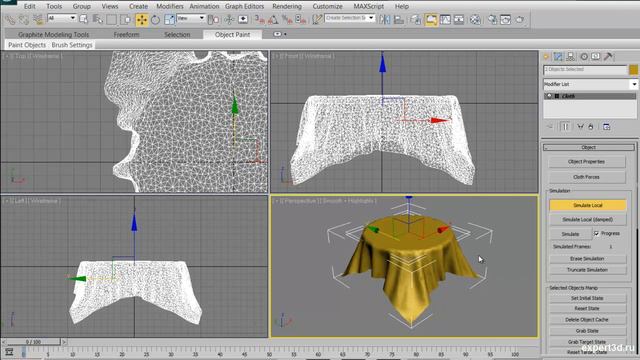This screenshot has height=360, width=640.
Task: Activate the Select and Scale tool
Action: click(169, 19)
